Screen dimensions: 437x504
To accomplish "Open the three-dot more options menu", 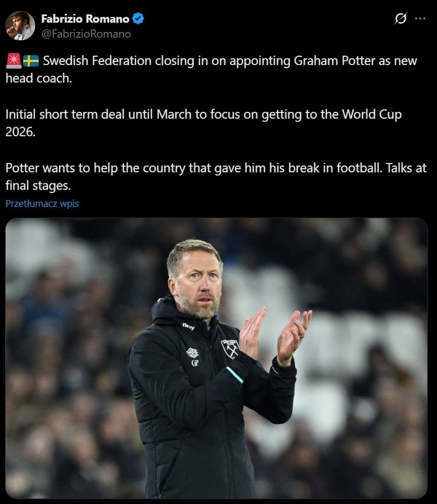I will click(x=420, y=19).
